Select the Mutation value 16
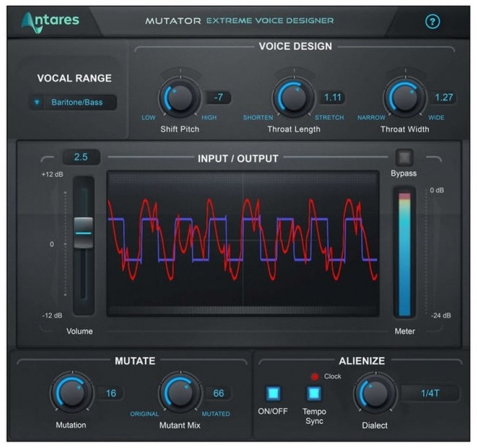477x448 pixels. coord(111,393)
